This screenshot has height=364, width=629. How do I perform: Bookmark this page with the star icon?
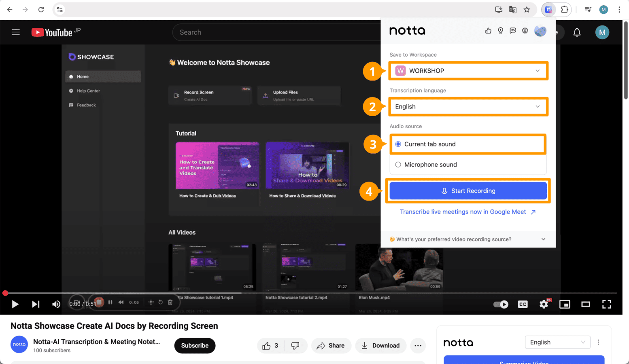click(x=527, y=10)
